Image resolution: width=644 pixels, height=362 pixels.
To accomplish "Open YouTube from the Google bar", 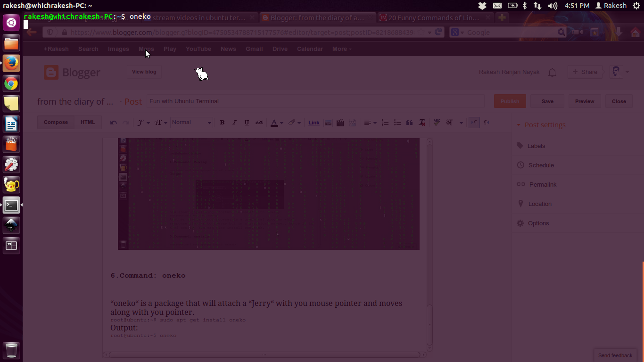I will pyautogui.click(x=198, y=49).
